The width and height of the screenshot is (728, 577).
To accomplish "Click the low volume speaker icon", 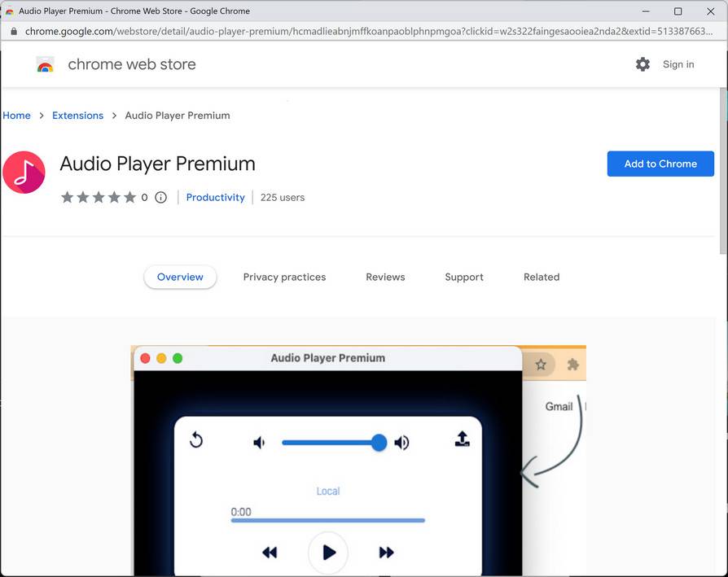I will click(x=259, y=443).
